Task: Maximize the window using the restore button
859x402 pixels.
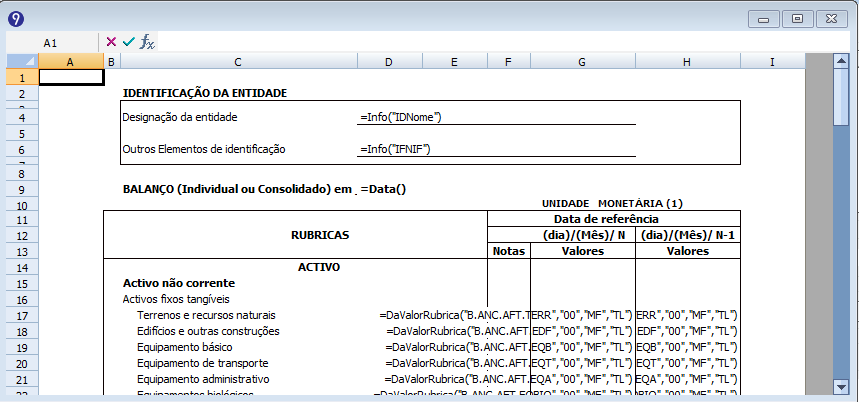Action: tap(797, 18)
